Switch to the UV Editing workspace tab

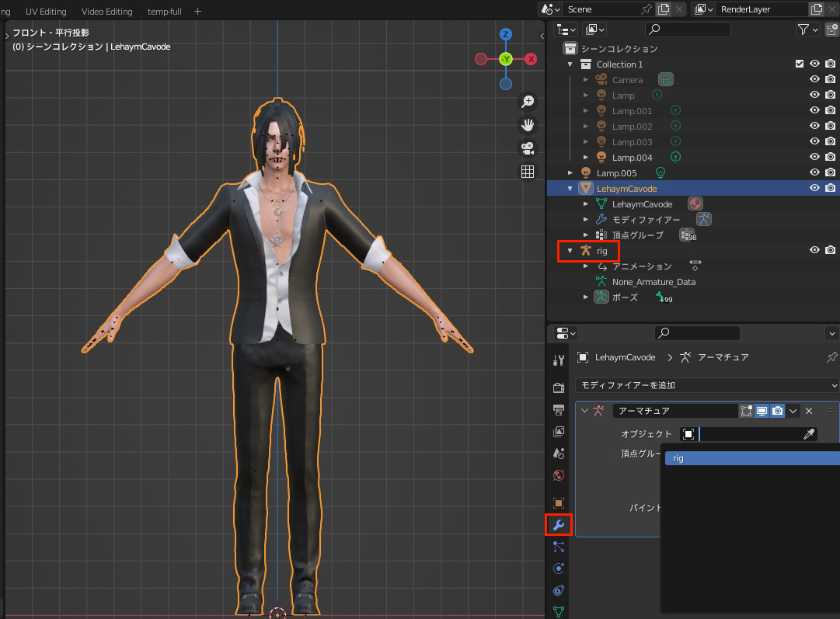coord(46,12)
